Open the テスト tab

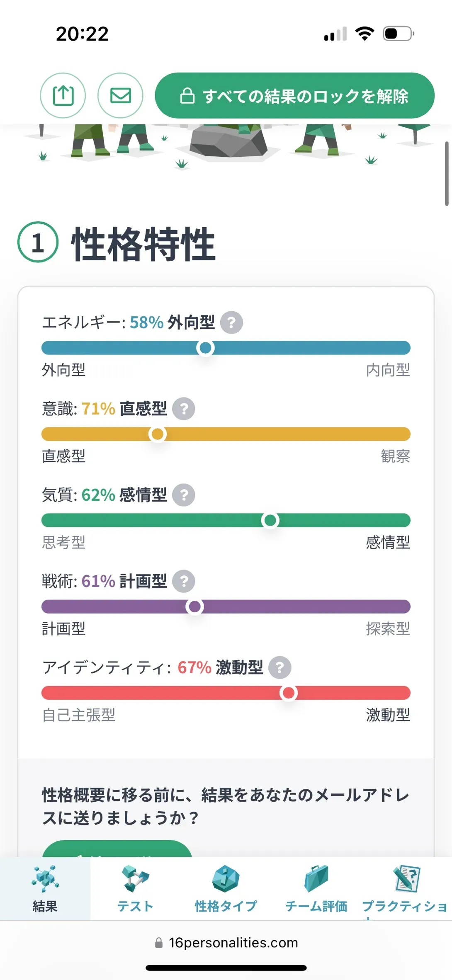pyautogui.click(x=135, y=889)
